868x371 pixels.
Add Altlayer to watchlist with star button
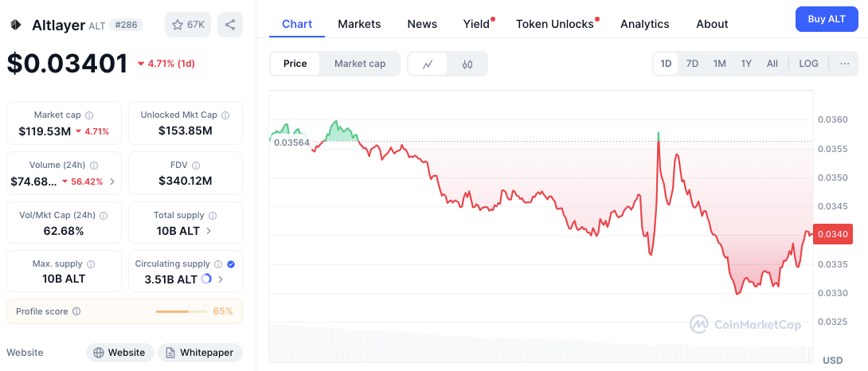188,25
